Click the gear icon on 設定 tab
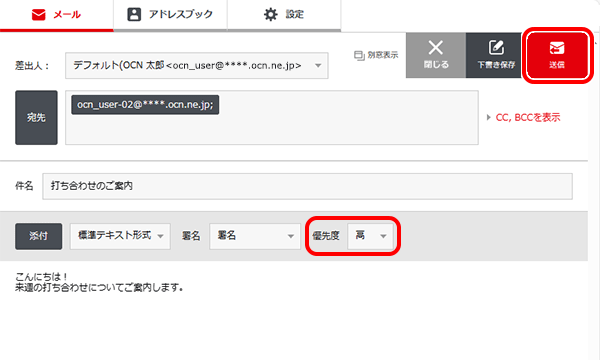Viewport: 600px width, 360px height. click(x=271, y=15)
